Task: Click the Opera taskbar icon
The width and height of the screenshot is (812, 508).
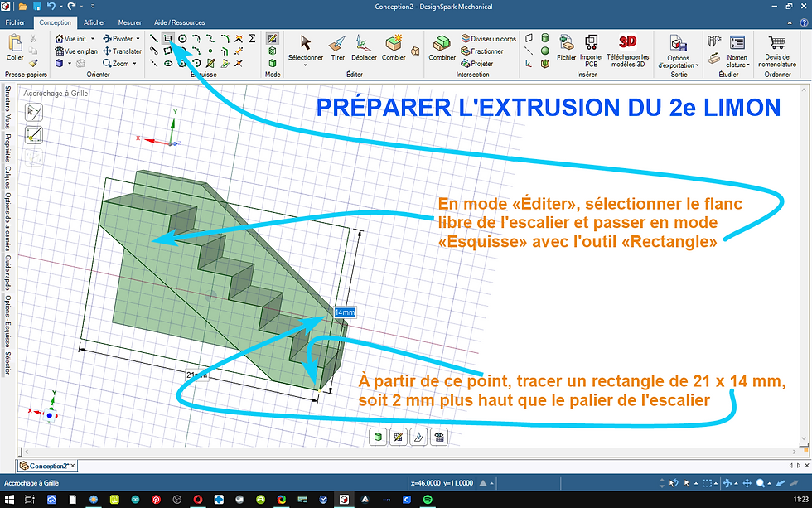Action: coord(198,500)
